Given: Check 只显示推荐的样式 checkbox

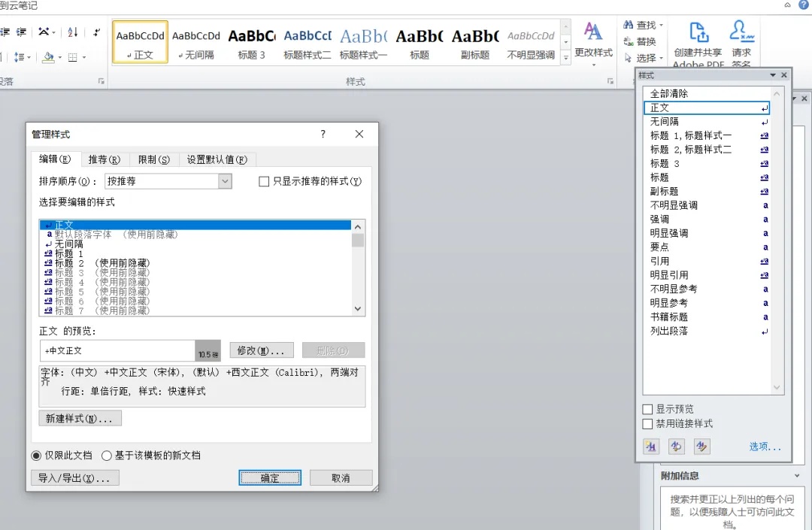Looking at the screenshot, I should click(x=264, y=181).
